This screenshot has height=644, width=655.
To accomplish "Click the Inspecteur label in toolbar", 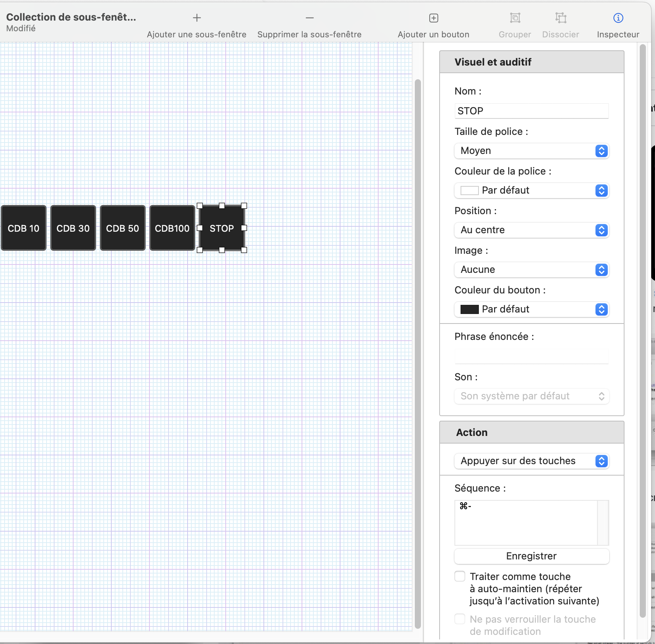I will point(618,34).
